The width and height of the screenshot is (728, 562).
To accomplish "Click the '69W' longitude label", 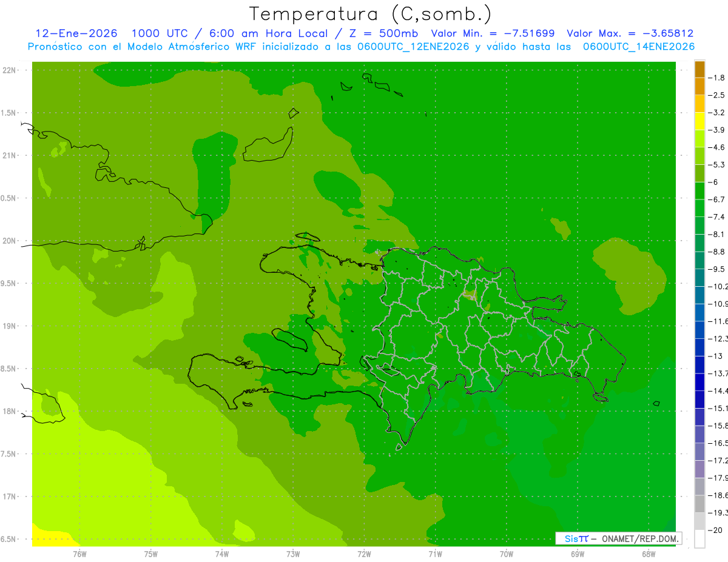I will (x=578, y=554).
